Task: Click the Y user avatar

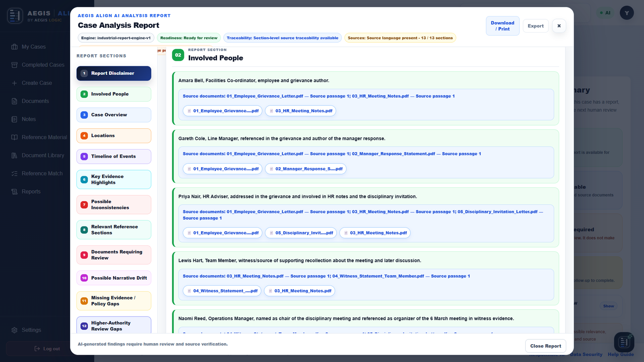Action: 627,13
